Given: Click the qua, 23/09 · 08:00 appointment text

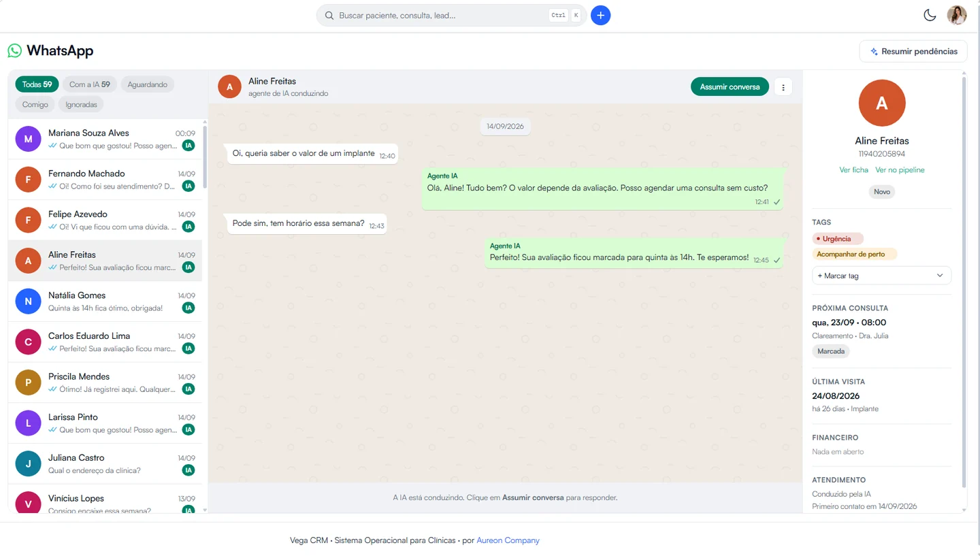Looking at the screenshot, I should pos(849,323).
